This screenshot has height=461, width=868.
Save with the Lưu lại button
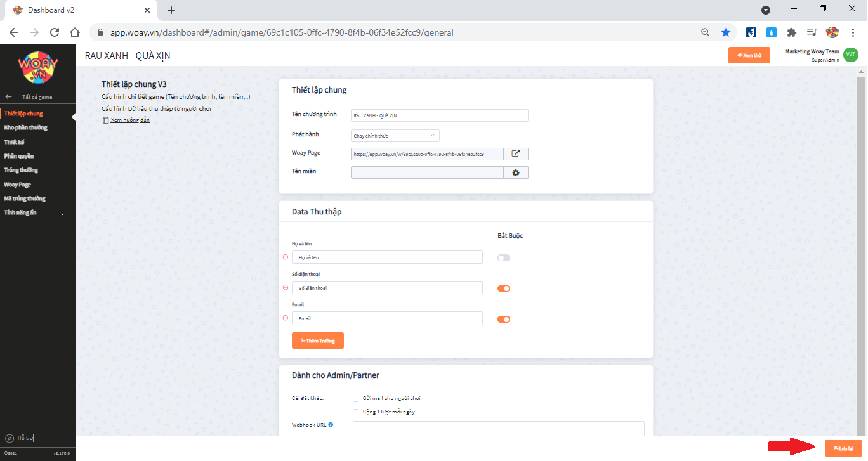(843, 448)
